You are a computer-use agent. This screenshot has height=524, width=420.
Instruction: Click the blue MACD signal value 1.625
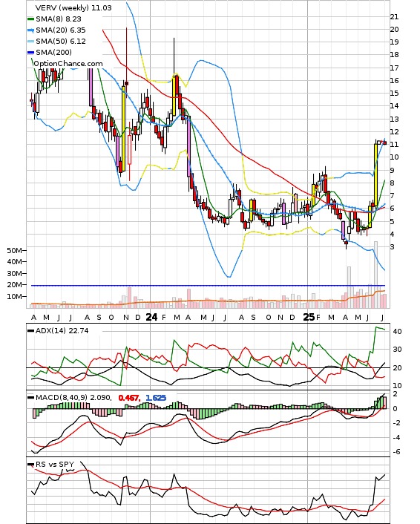pyautogui.click(x=156, y=398)
